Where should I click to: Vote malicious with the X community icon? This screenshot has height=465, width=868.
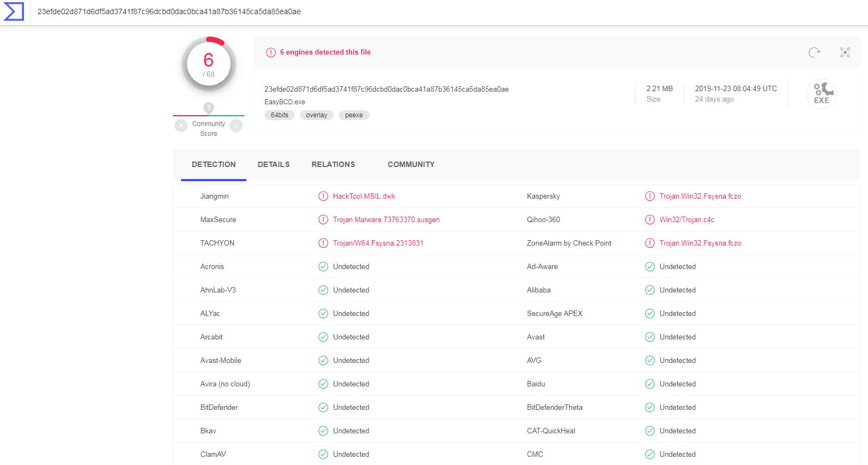point(181,126)
